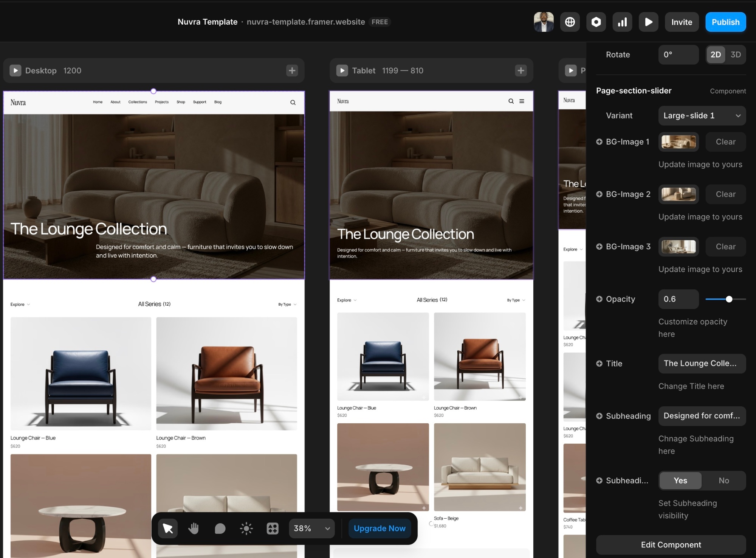Switch rotation mode to 3D
Screen dimensions: 756x558
click(735, 54)
